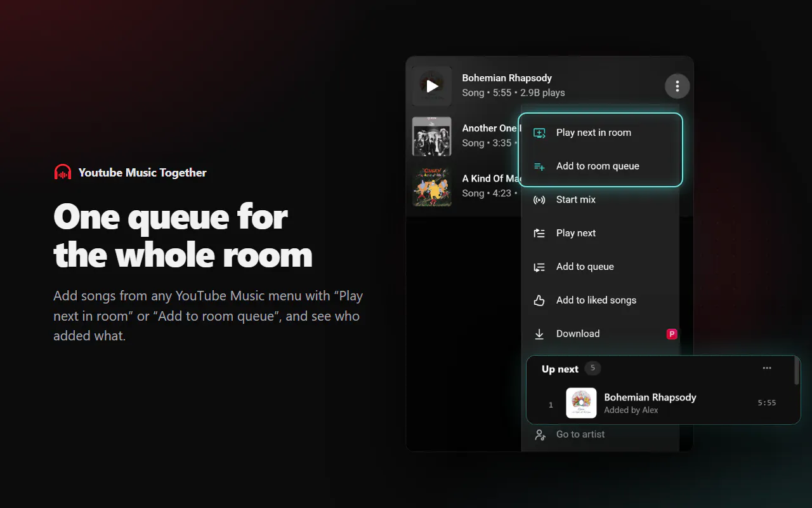Click the Add to room queue icon

tap(539, 166)
